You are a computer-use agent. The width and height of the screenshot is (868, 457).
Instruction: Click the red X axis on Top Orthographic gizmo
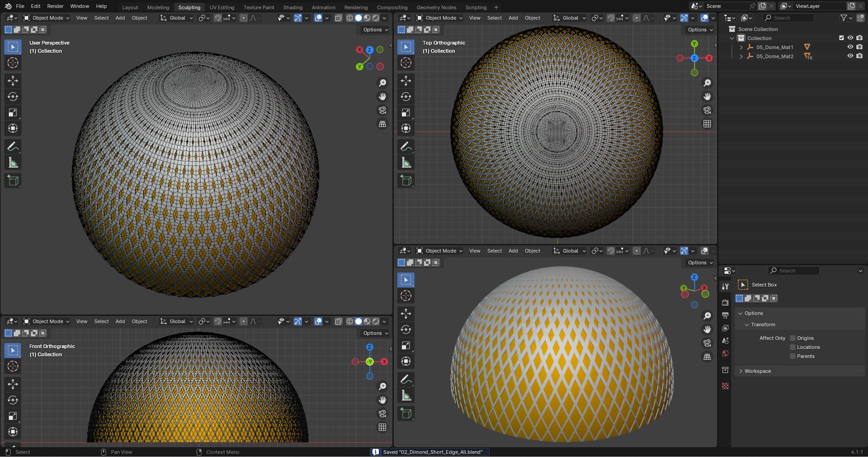click(x=709, y=58)
